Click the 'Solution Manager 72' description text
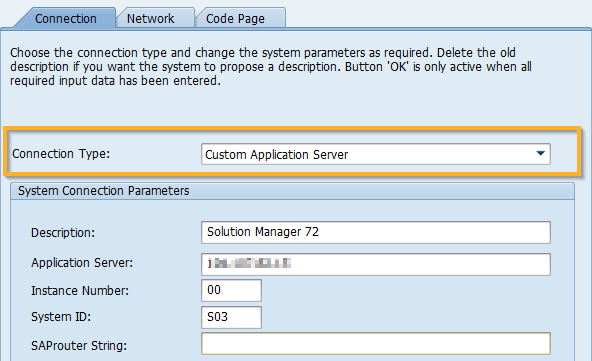592x361 pixels. [x=263, y=231]
